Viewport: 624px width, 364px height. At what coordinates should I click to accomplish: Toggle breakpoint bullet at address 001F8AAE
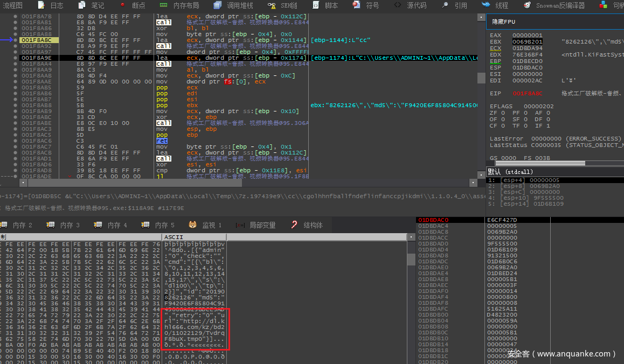pos(16,81)
